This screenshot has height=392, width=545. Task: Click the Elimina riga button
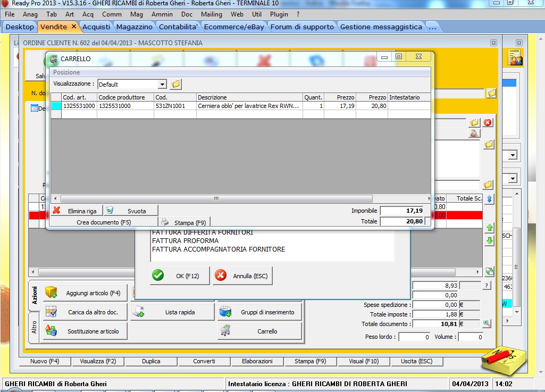point(77,211)
